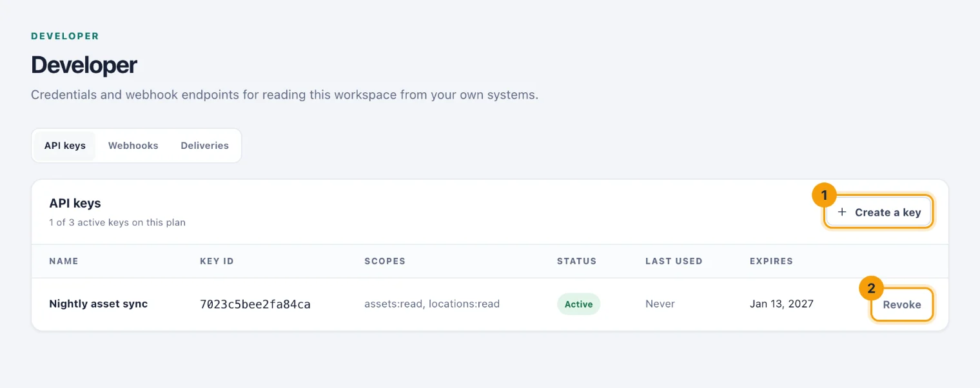Click key ID 7023c5bee2fa84ca
The image size is (980, 388).
255,304
